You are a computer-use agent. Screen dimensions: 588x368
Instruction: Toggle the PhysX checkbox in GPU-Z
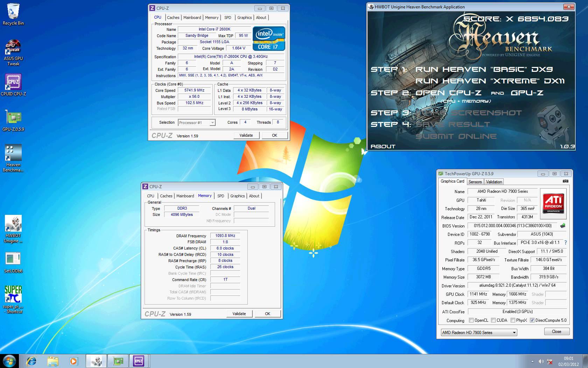tap(513, 320)
